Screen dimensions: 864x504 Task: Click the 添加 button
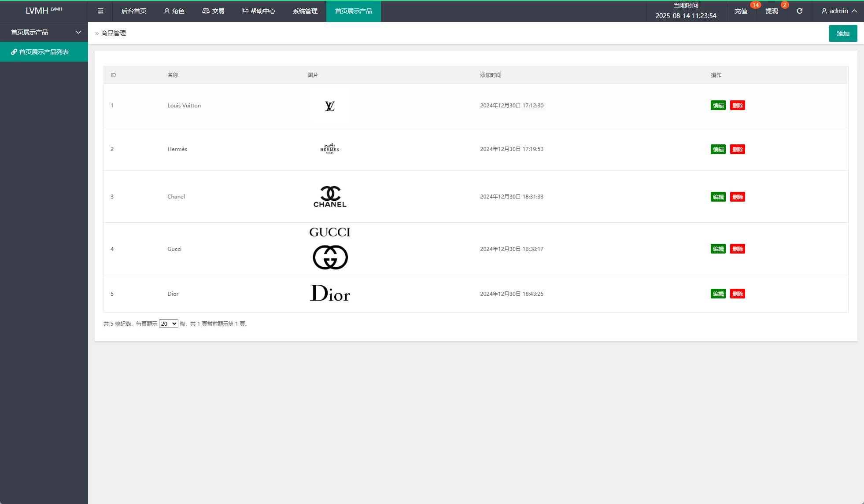pyautogui.click(x=842, y=33)
